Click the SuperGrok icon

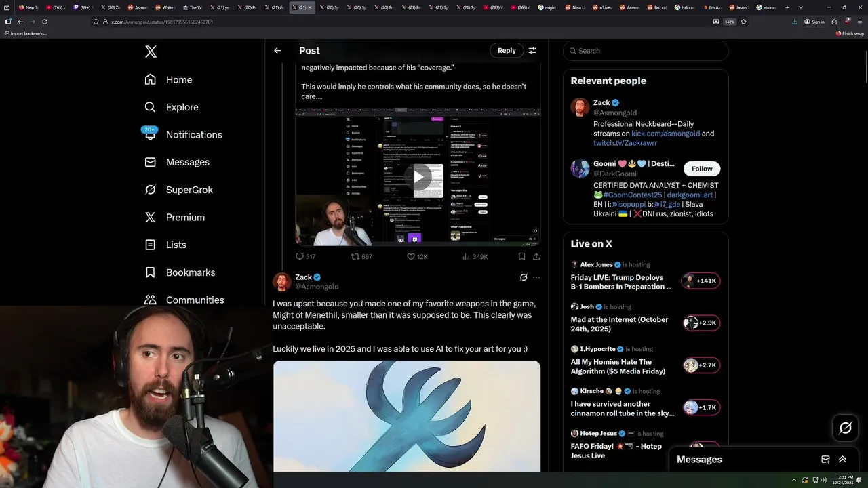(151, 190)
